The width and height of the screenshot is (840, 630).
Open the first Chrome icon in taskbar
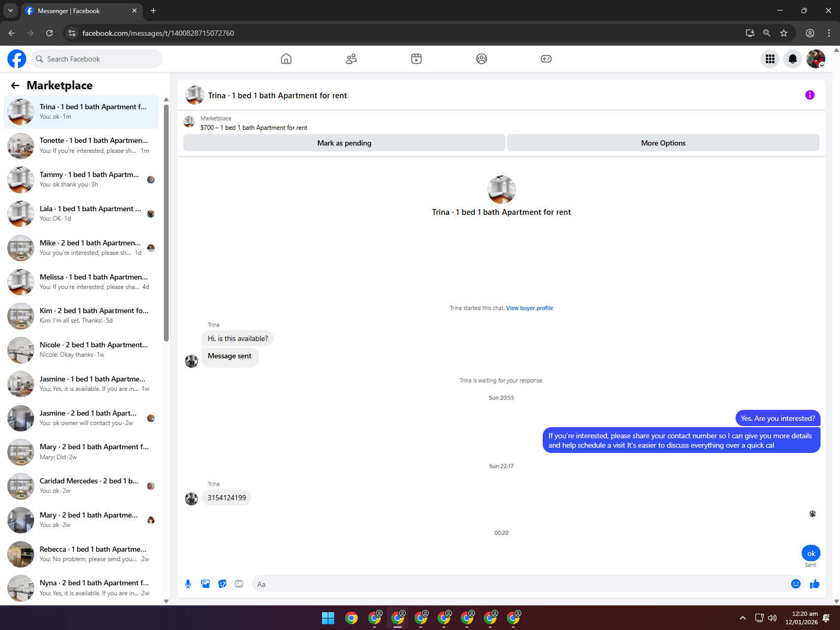pyautogui.click(x=351, y=618)
